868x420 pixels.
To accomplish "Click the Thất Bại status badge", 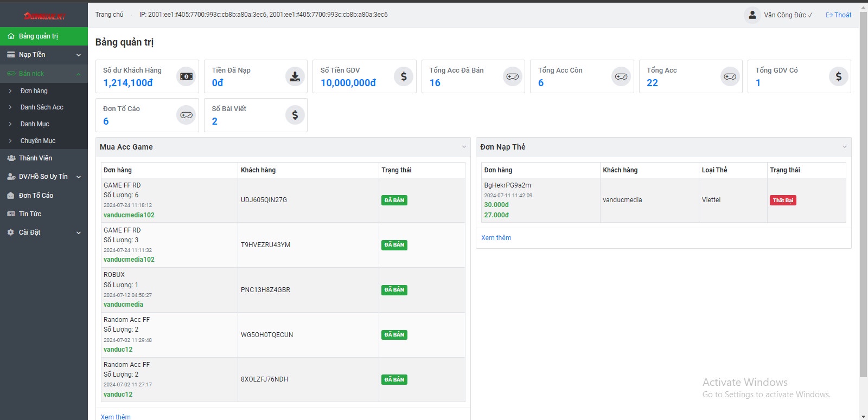I will (x=783, y=201).
